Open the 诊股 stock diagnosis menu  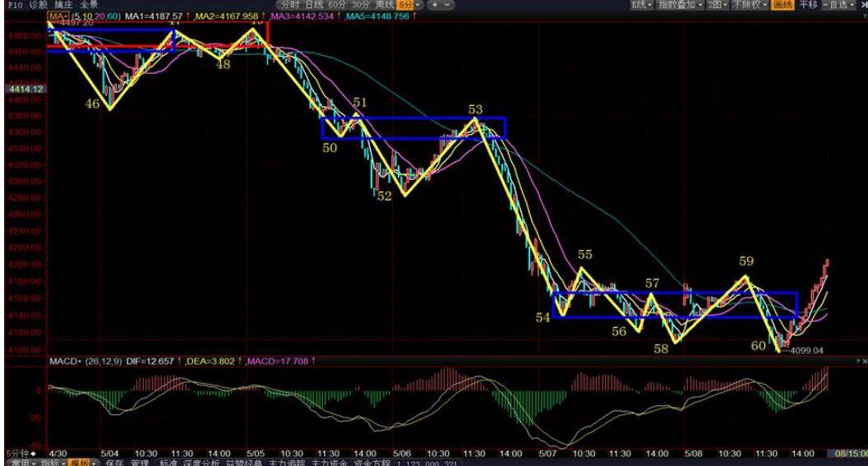tap(38, 5)
